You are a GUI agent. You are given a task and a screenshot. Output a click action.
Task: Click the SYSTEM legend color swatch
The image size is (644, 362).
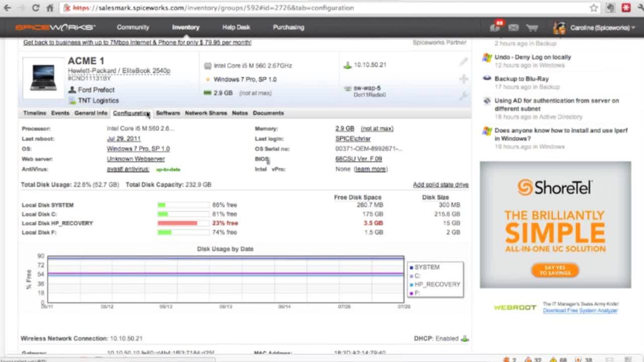(411, 267)
